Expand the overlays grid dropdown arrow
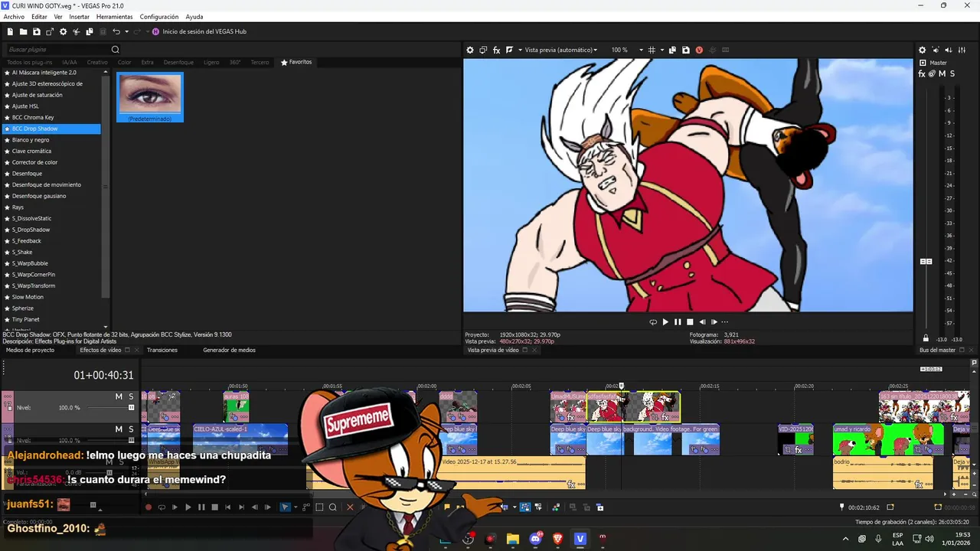Viewport: 980px width, 551px height. click(x=661, y=50)
